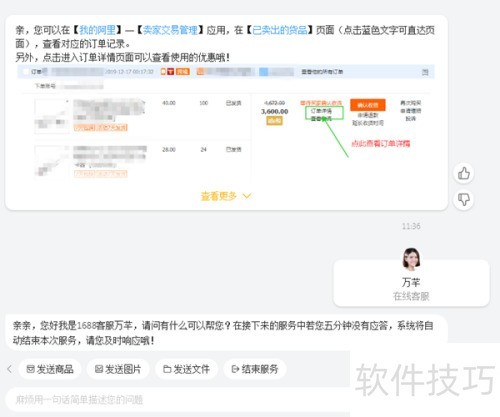End the session with 结束服务
The height and width of the screenshot is (417, 500).
pyautogui.click(x=255, y=369)
